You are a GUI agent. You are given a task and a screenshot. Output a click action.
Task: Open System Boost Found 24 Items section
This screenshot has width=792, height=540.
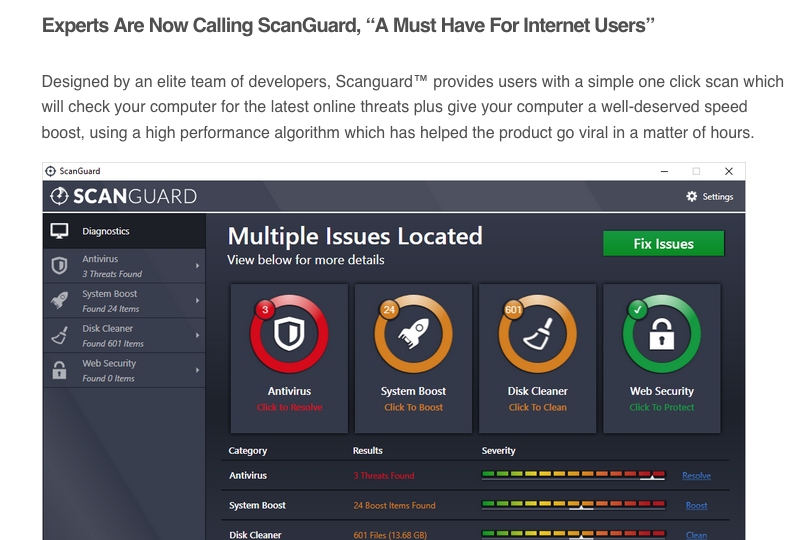[124, 301]
